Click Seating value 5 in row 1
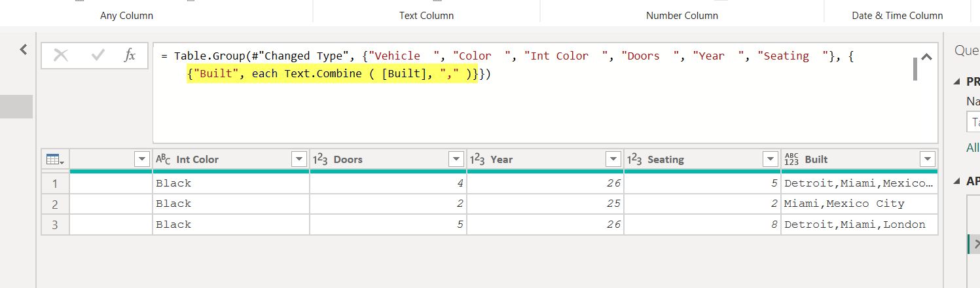 702,183
